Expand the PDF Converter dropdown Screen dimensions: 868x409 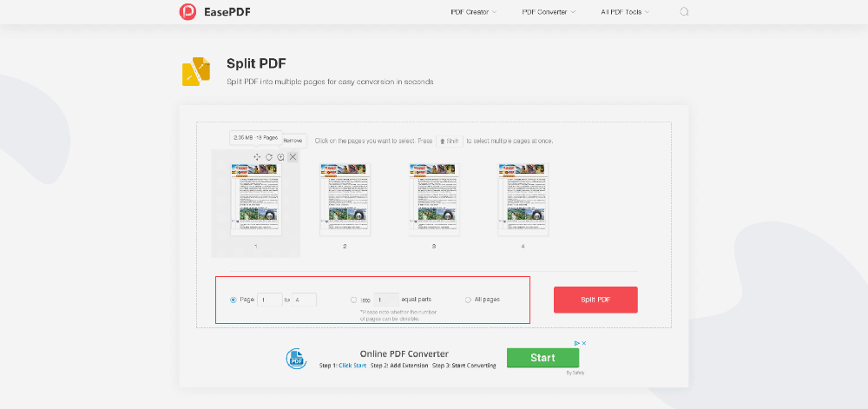pos(549,12)
